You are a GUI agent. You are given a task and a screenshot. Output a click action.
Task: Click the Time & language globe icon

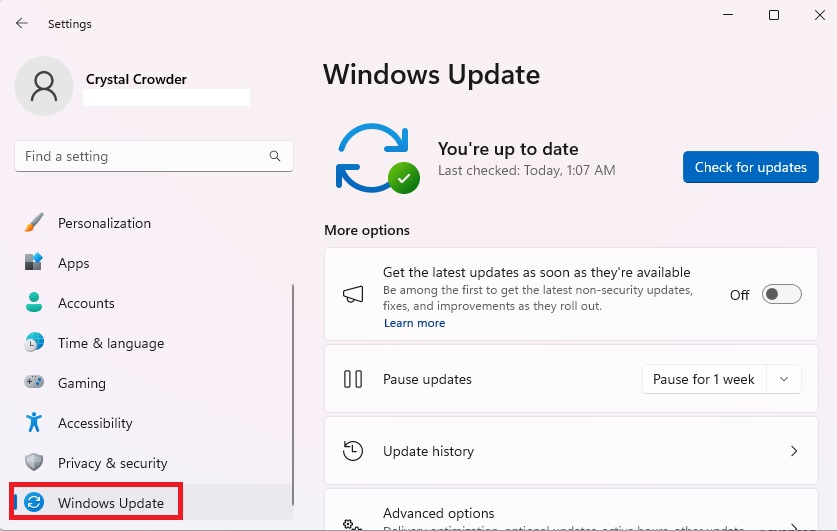tap(34, 343)
